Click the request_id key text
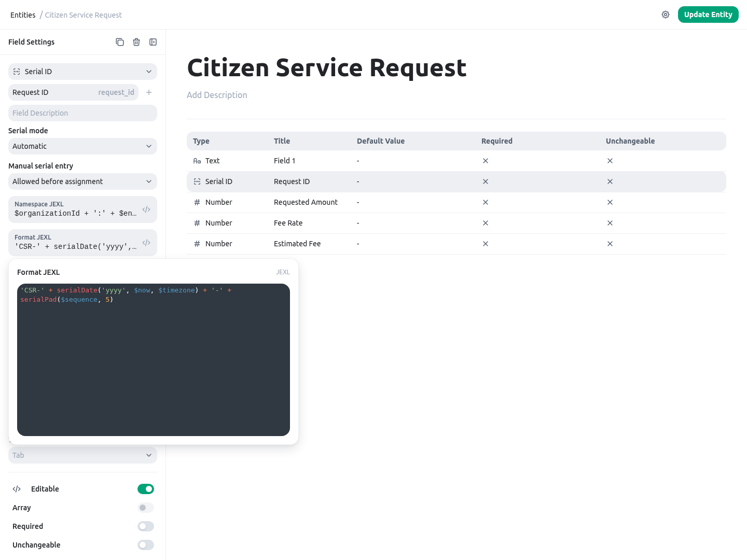 click(x=116, y=92)
